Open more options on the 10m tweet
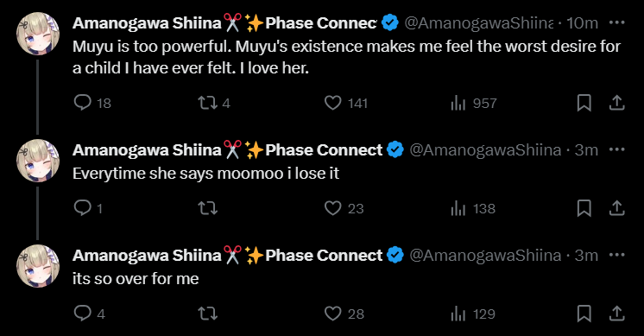Image resolution: width=644 pixels, height=336 pixels. (x=617, y=22)
